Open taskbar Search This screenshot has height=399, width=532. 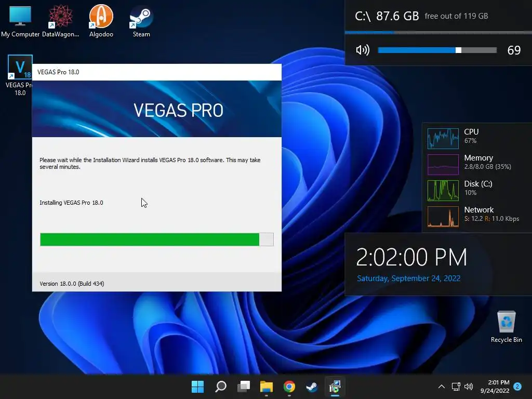coord(220,387)
